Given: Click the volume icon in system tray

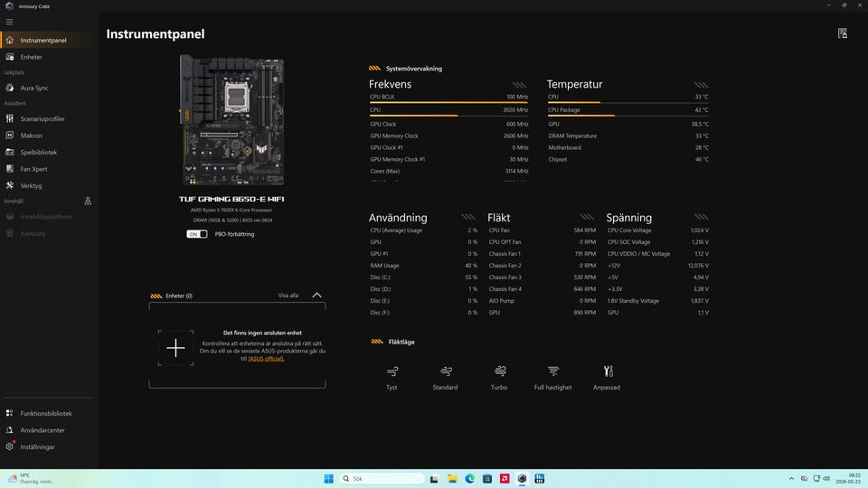Looking at the screenshot, I should click(x=826, y=479).
